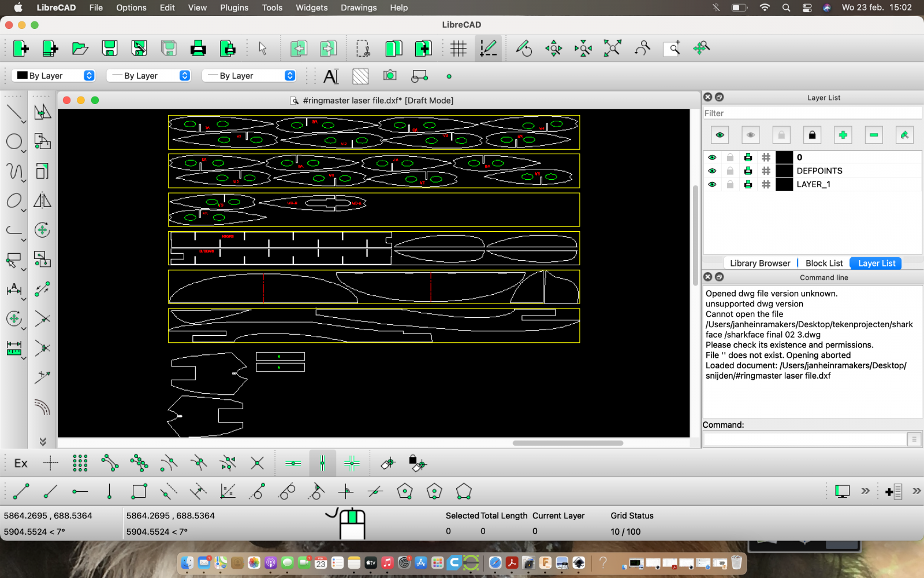Toggle the grid display
Screen dimensions: 924x578
click(459, 48)
